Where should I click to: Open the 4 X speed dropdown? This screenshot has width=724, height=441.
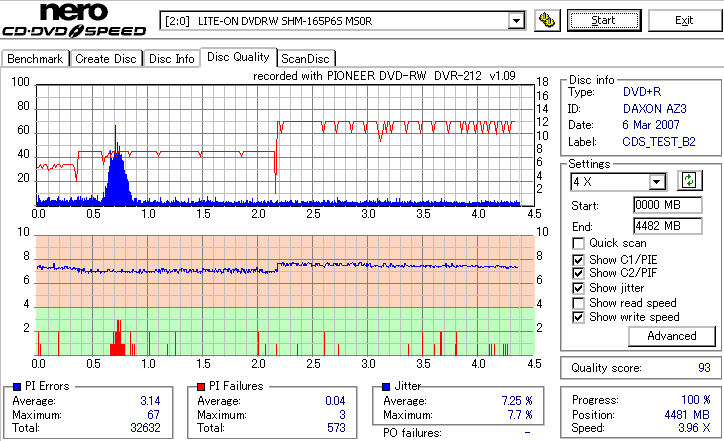click(x=656, y=182)
